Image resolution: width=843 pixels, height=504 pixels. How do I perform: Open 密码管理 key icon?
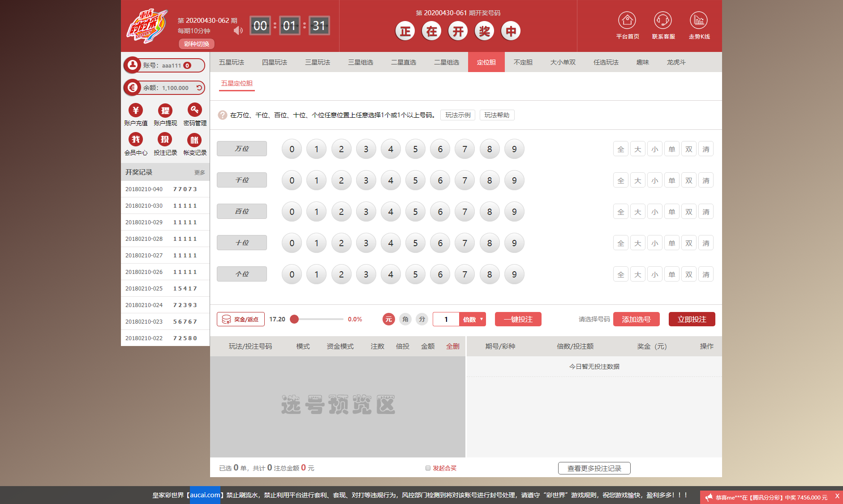click(x=194, y=110)
